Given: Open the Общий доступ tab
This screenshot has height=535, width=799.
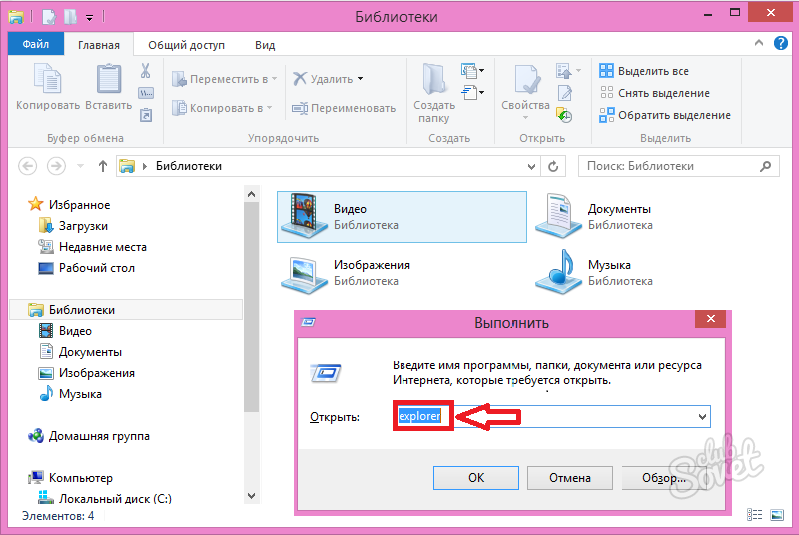Looking at the screenshot, I should pyautogui.click(x=186, y=45).
